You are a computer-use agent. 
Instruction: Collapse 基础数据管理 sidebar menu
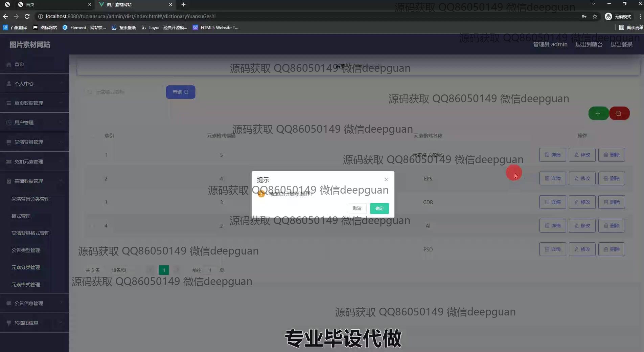(34, 181)
